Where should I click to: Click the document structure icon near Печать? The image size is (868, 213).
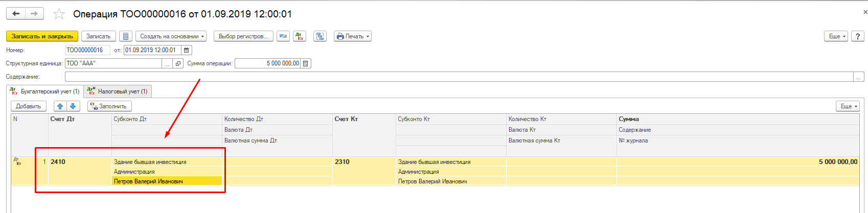pyautogui.click(x=320, y=36)
